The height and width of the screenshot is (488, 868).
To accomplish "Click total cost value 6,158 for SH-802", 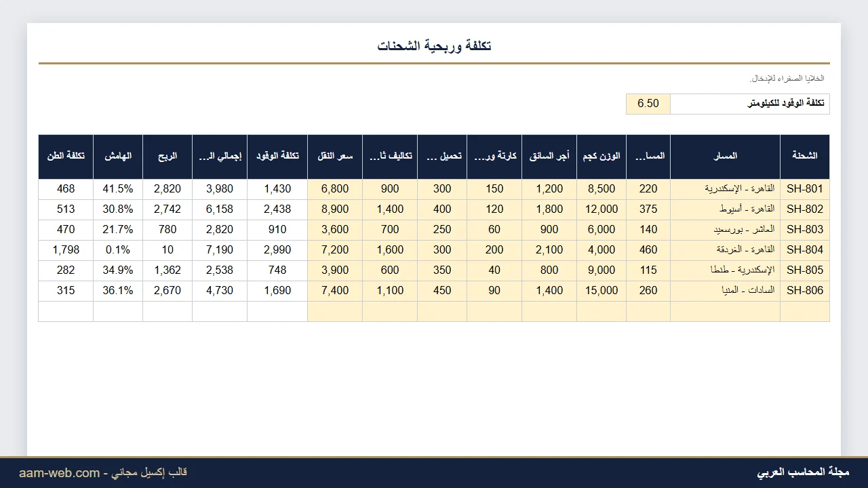I will click(220, 209).
